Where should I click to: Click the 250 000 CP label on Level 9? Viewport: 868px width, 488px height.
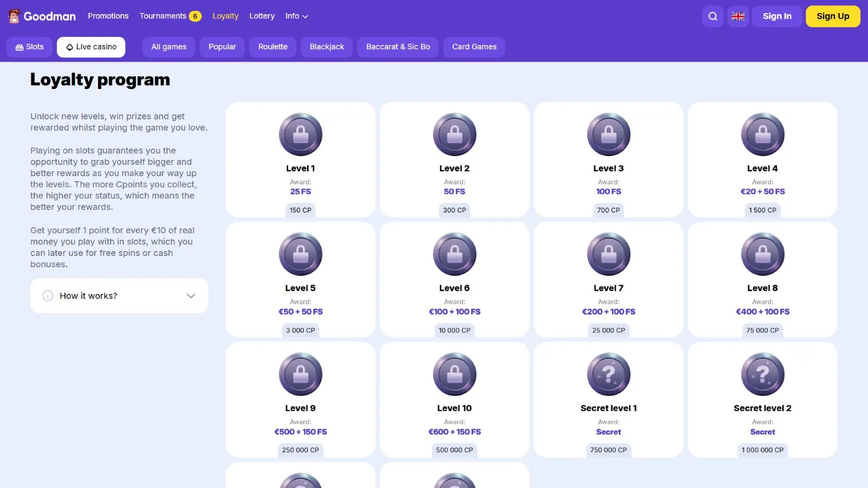pos(301,450)
